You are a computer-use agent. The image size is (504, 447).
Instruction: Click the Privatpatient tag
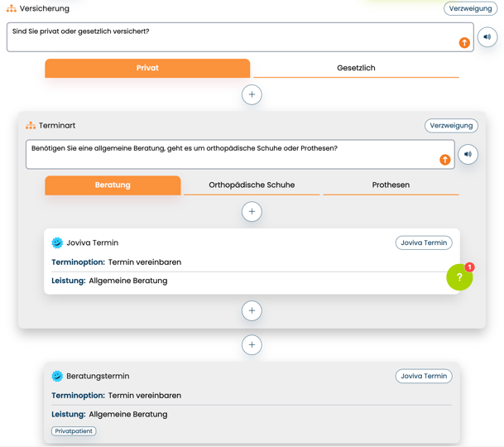74,431
